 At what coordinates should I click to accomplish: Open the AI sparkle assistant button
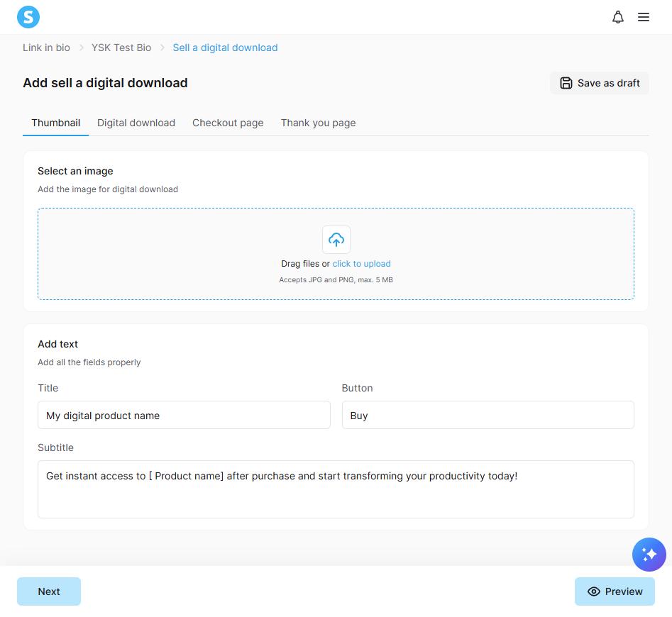pyautogui.click(x=649, y=555)
